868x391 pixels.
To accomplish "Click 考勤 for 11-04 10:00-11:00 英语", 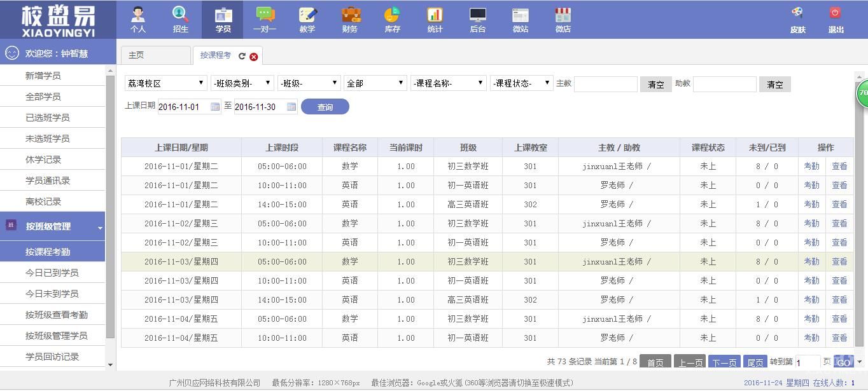I will click(x=811, y=338).
